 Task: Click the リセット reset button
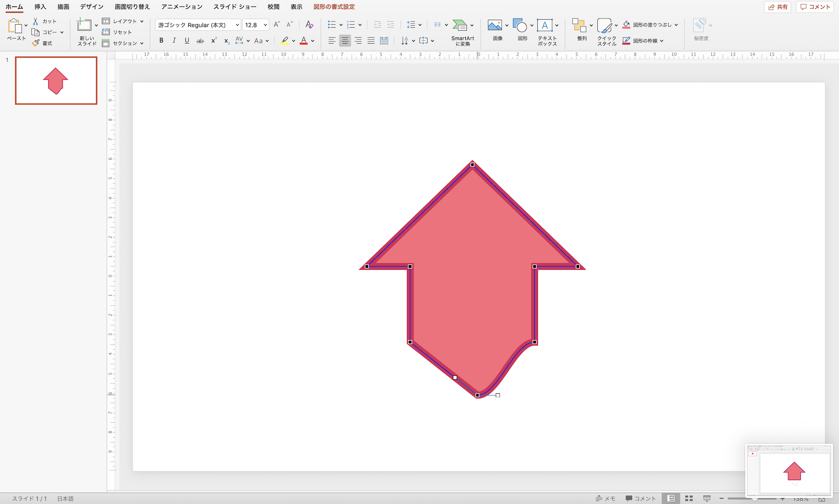[117, 32]
